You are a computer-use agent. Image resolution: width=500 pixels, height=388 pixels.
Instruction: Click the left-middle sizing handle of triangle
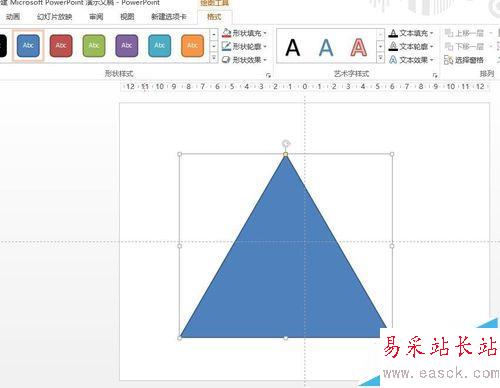[180, 246]
